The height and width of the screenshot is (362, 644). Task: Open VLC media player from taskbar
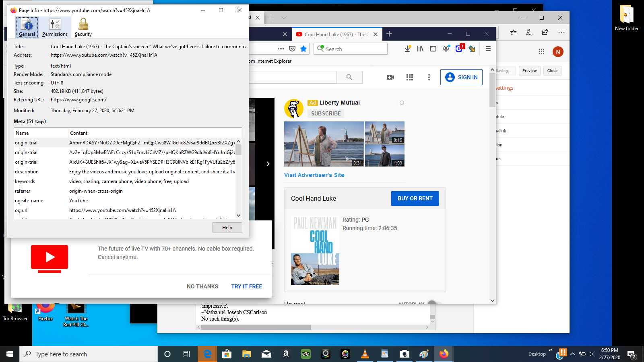pos(365,354)
